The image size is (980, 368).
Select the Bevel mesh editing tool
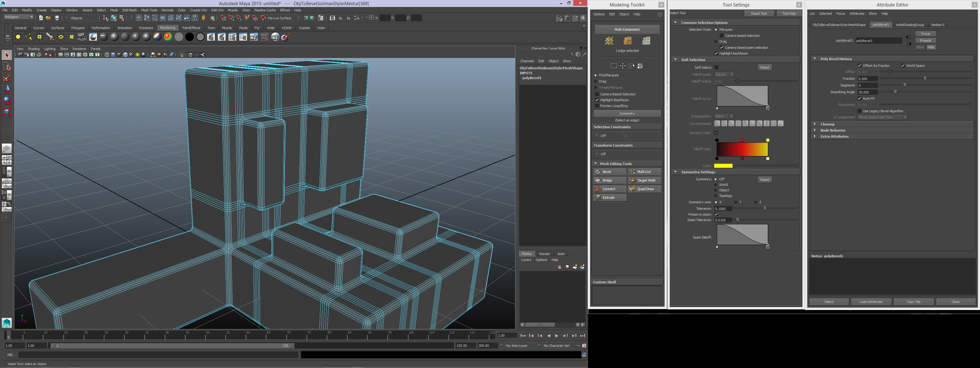pos(609,172)
